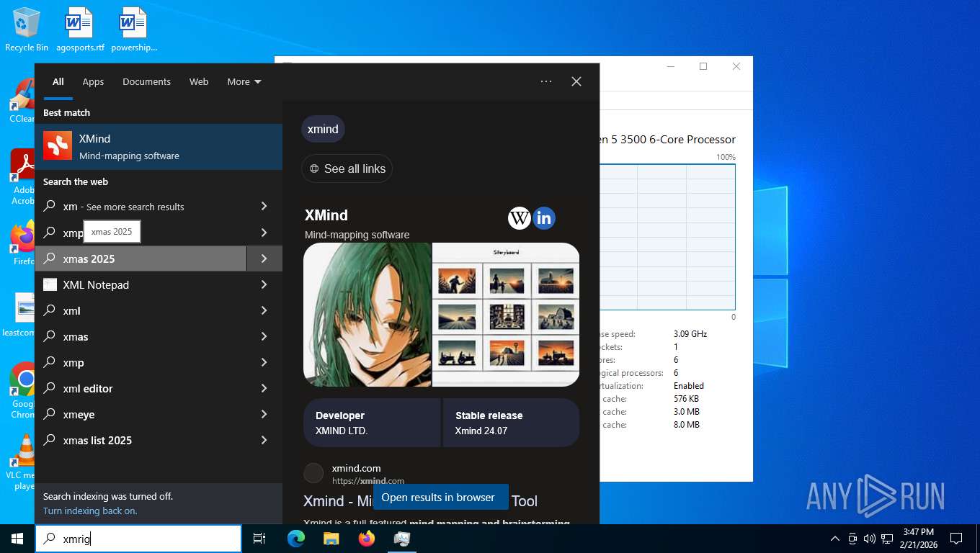Click the CPU usage graph in Task Manager
Viewport: 980px width, 553px height.
click(x=667, y=237)
